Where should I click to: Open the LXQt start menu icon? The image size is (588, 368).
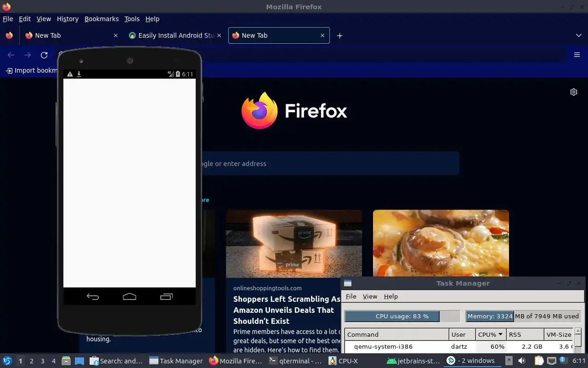click(x=7, y=361)
